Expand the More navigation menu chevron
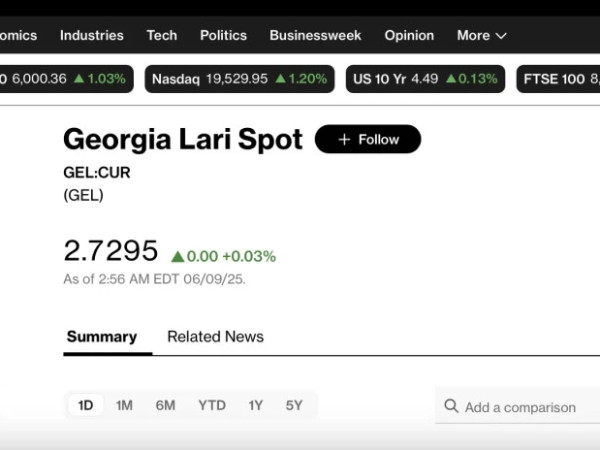The width and height of the screenshot is (600, 450). (x=501, y=36)
